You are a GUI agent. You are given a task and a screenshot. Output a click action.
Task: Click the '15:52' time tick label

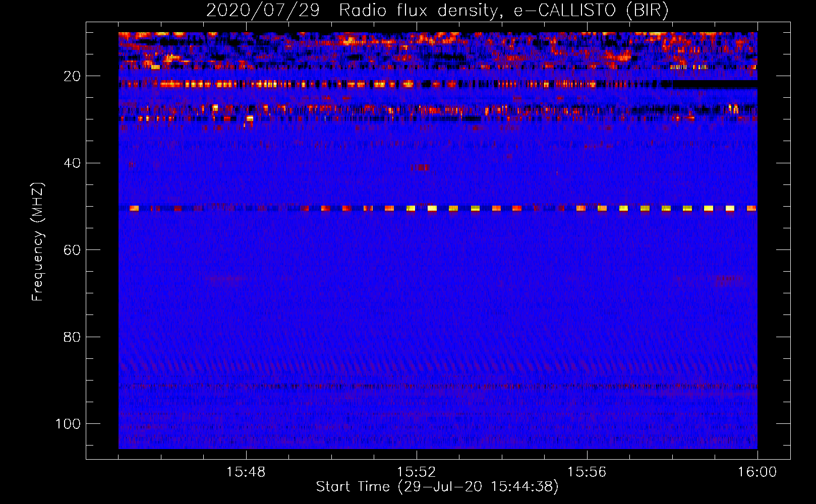[417, 472]
